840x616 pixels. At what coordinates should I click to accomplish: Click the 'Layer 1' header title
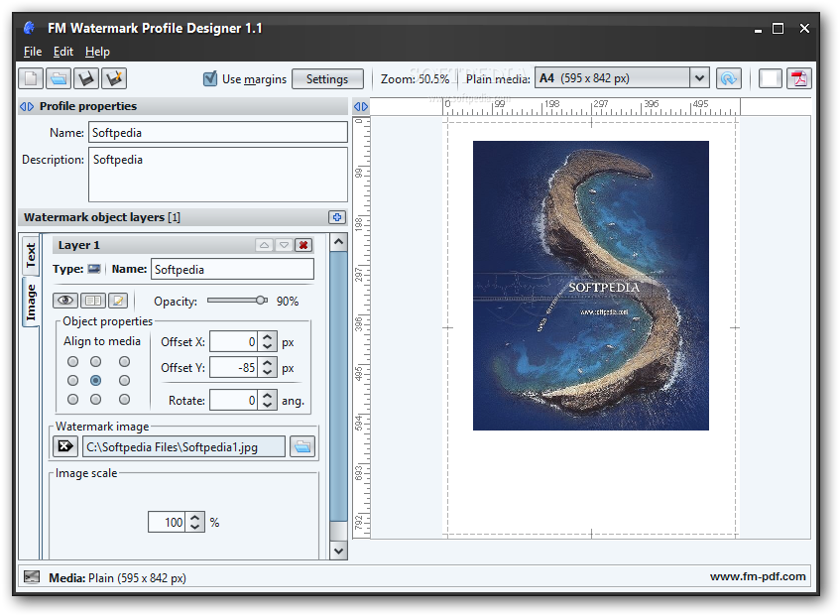(78, 245)
